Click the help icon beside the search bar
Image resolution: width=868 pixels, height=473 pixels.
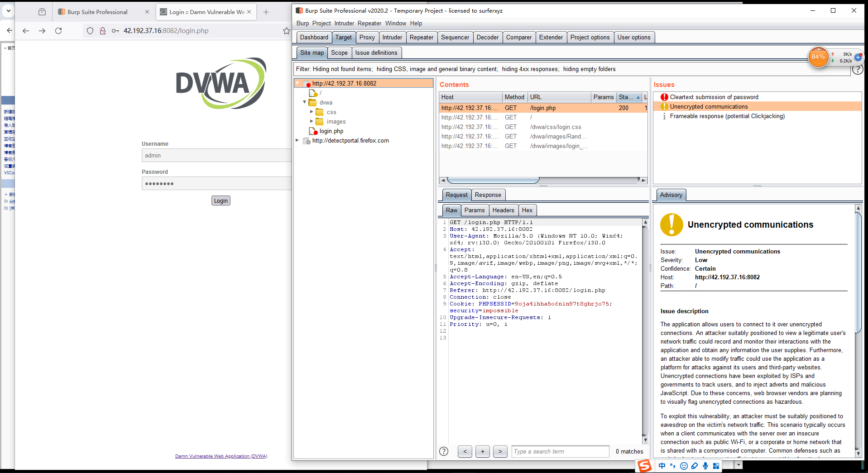[x=444, y=451]
